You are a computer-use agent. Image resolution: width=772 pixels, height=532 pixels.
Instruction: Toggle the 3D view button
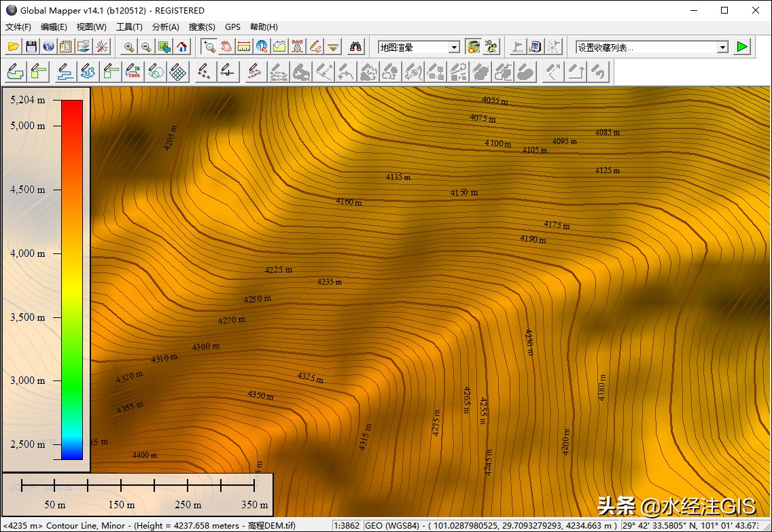coord(491,48)
